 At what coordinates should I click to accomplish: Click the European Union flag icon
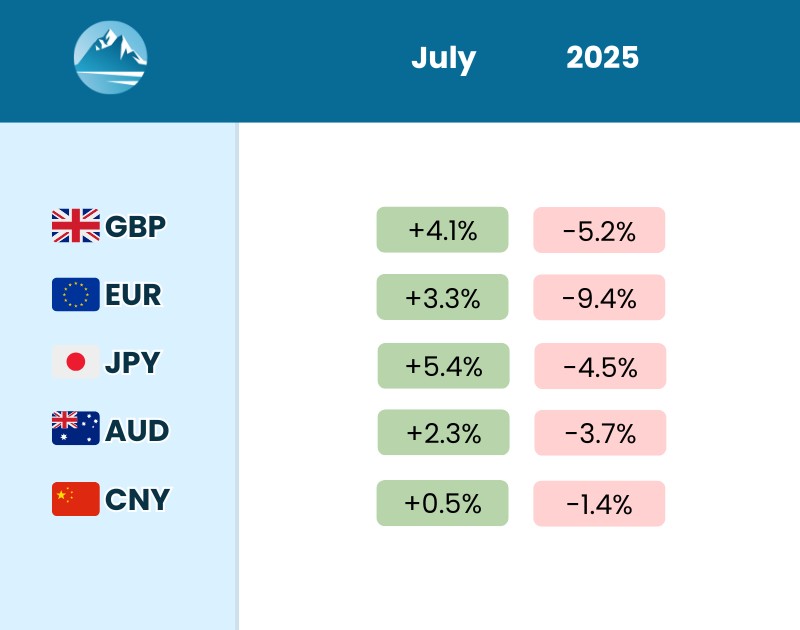(x=76, y=294)
